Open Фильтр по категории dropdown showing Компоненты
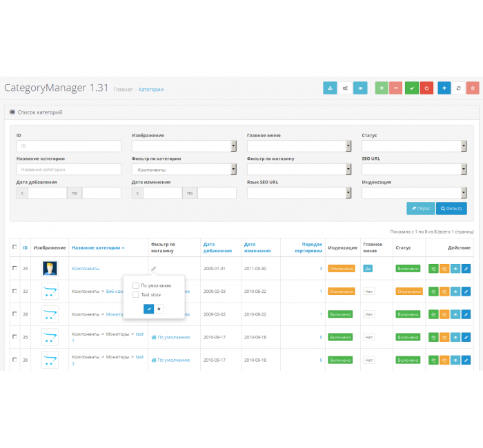483x448 pixels. click(x=184, y=170)
